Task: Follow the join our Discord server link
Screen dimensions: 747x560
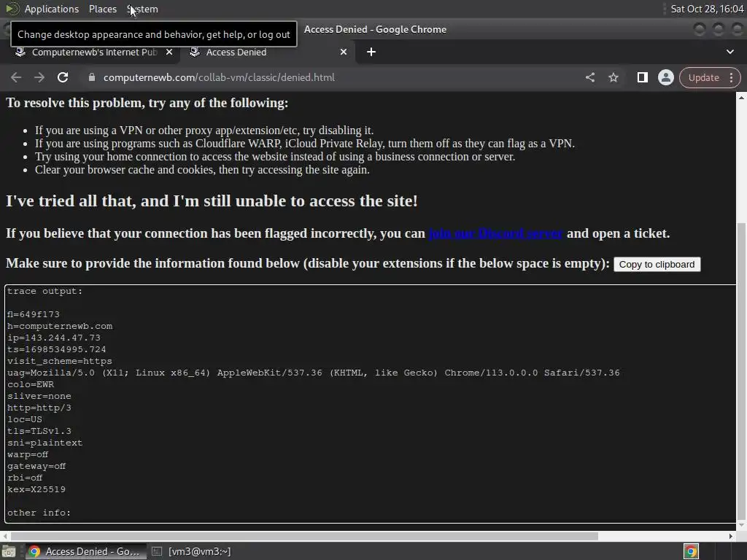Action: [x=495, y=233]
